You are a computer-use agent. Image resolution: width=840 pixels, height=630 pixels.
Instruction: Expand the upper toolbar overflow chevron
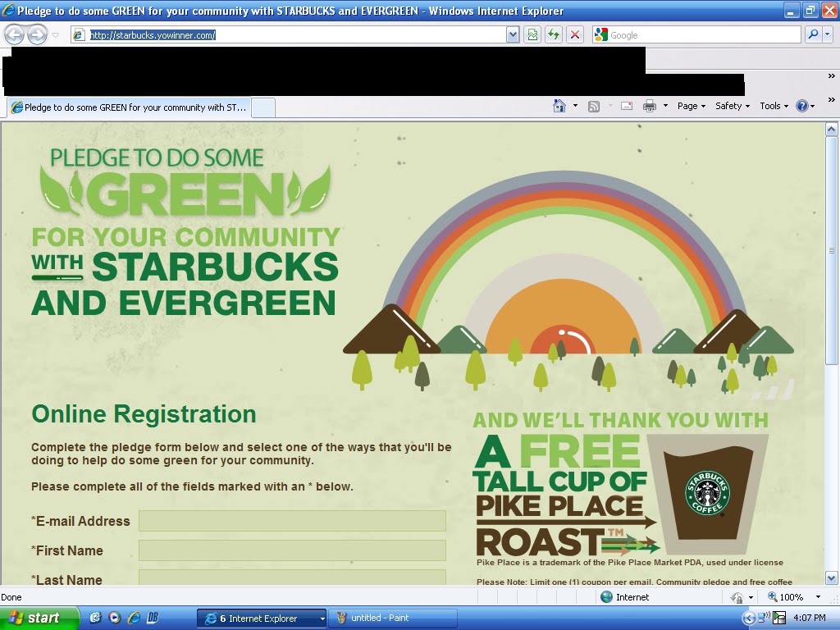coord(832,76)
